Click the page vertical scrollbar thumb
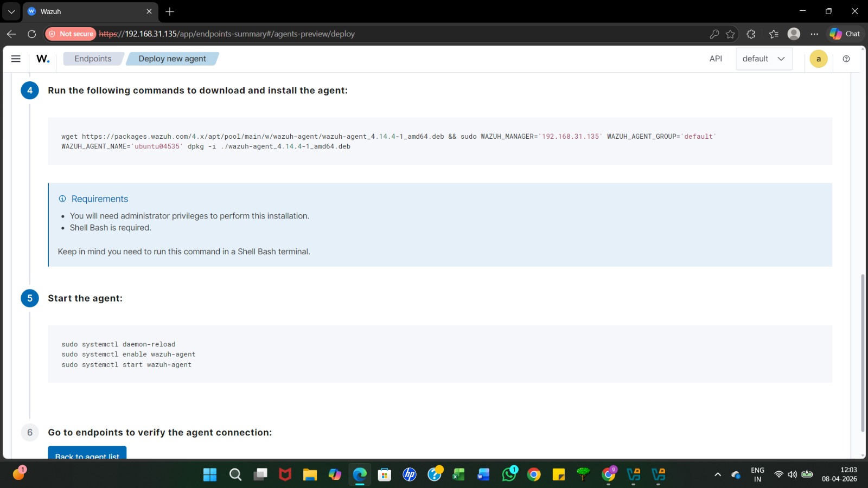The width and height of the screenshot is (868, 488). click(863, 353)
